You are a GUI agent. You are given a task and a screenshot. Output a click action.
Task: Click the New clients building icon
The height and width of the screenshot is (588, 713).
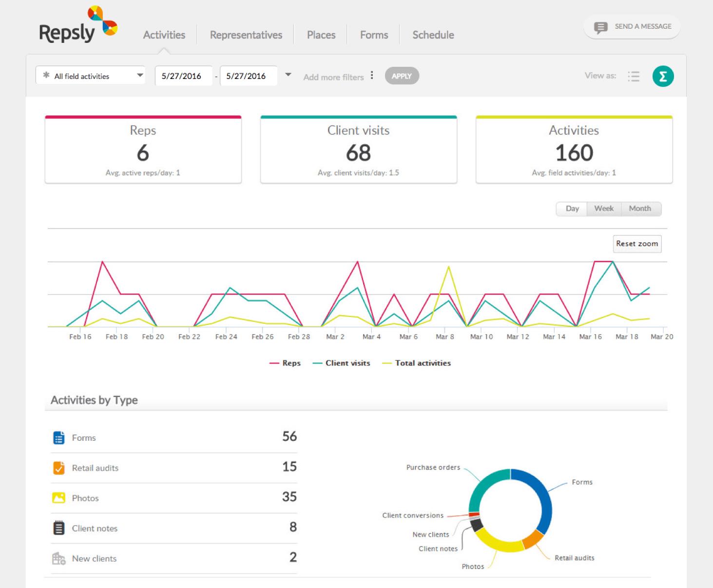pyautogui.click(x=59, y=558)
